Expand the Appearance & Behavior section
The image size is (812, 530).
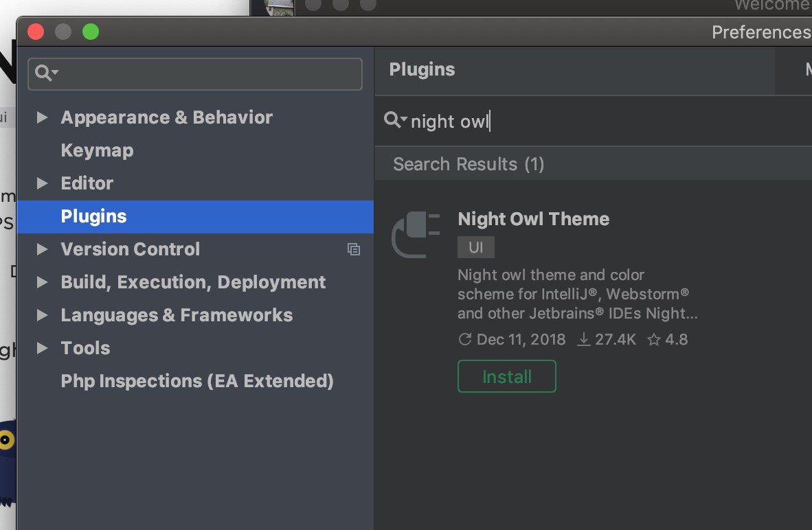pos(42,117)
